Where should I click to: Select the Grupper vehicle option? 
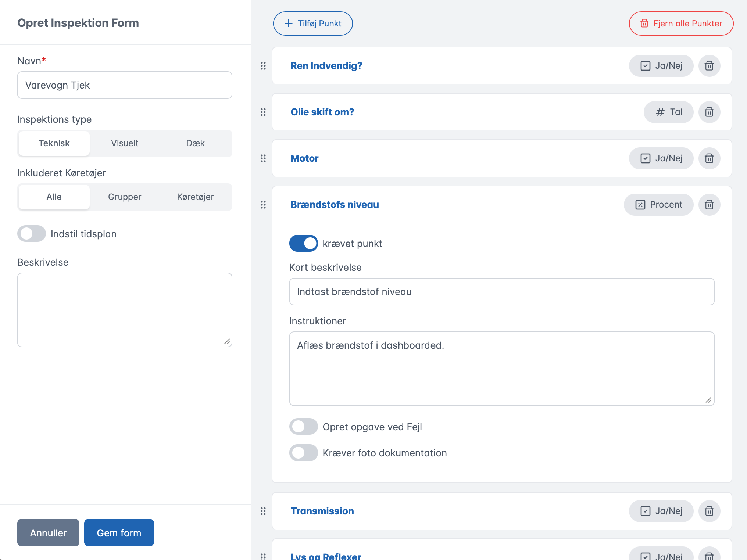(x=125, y=197)
